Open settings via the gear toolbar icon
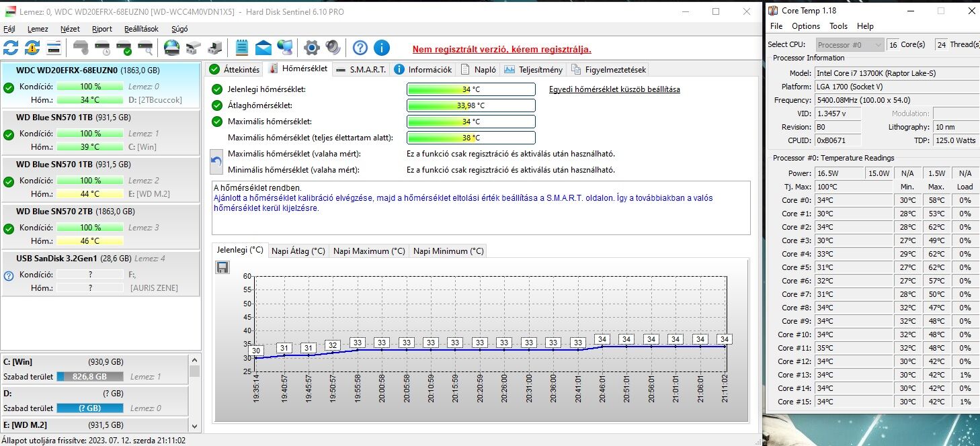This screenshot has height=446, width=980. (x=311, y=48)
